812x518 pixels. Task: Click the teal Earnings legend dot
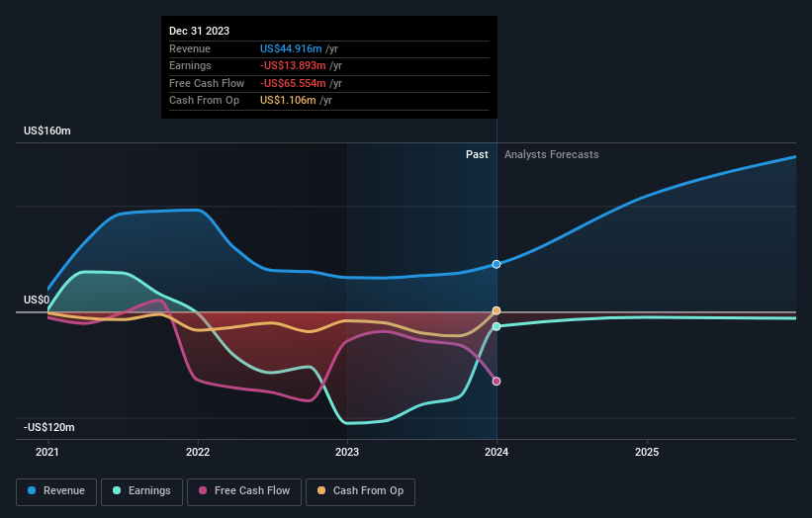(117, 490)
